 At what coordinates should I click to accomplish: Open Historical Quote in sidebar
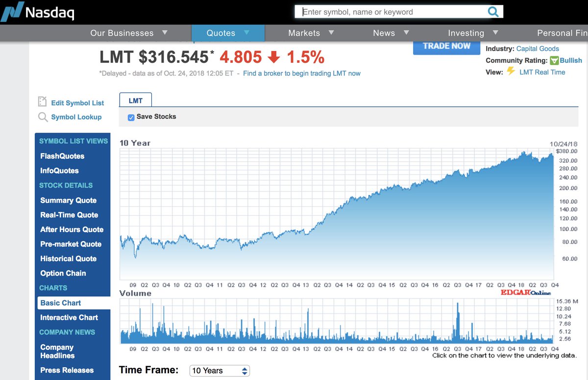tap(69, 259)
